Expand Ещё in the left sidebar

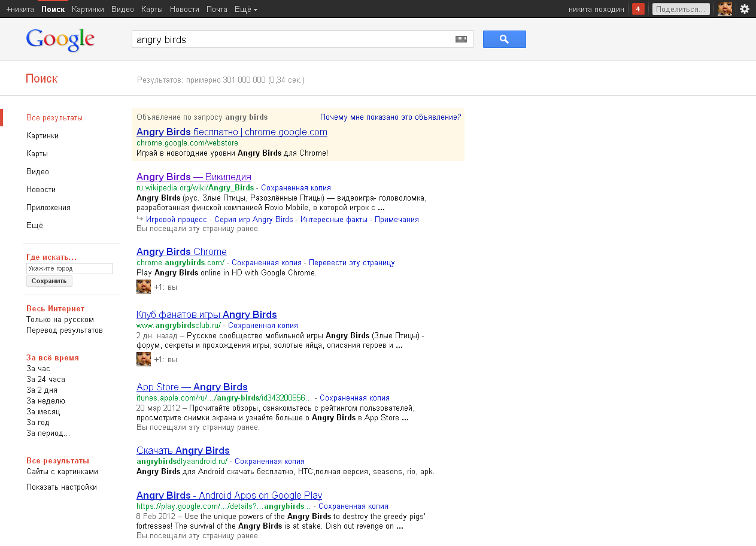click(x=35, y=226)
